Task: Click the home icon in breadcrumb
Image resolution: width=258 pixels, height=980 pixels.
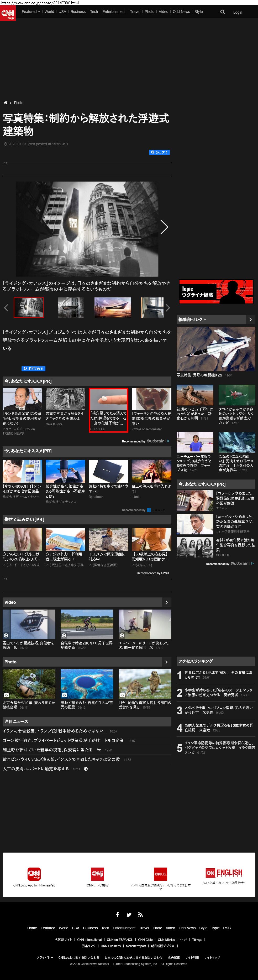Action: point(5,103)
